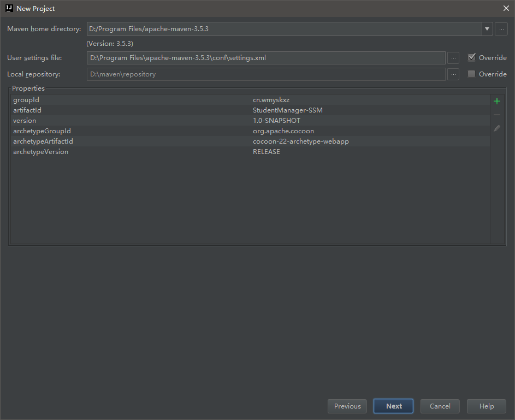Click the cocoon-22-archetype-webapp value
The height and width of the screenshot is (420, 515).
pos(300,141)
